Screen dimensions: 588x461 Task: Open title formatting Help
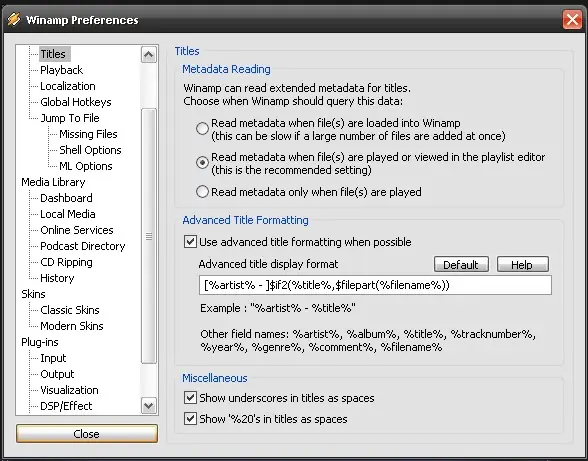[523, 264]
